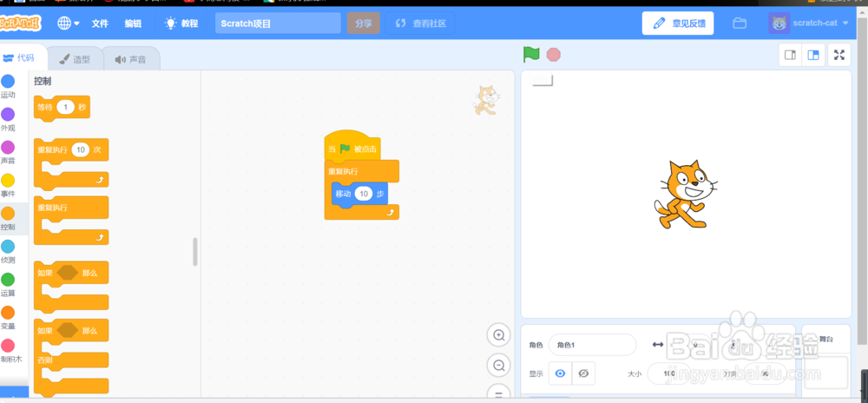This screenshot has height=403, width=868.
Task: Select the 运算 operators category
Action: (8, 285)
